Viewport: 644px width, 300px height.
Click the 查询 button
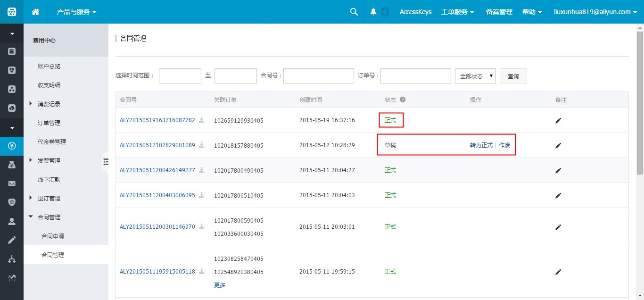click(x=513, y=76)
